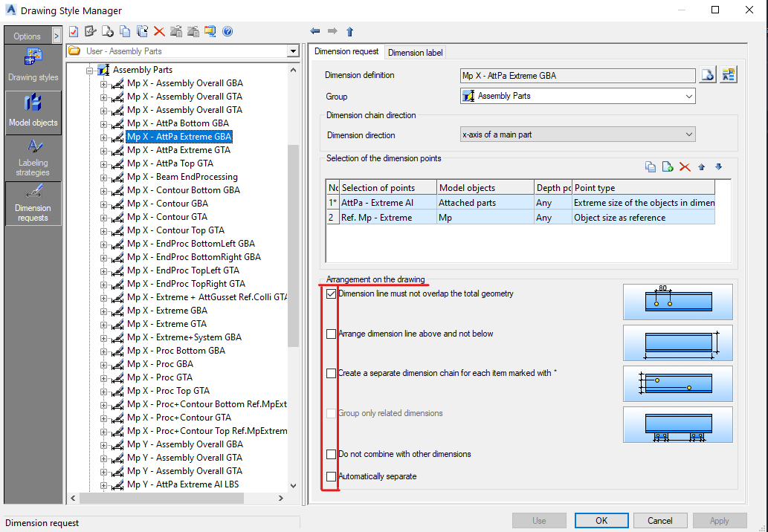The width and height of the screenshot is (768, 532).
Task: Delete the selected dimension point with the red X
Action: [x=685, y=167]
